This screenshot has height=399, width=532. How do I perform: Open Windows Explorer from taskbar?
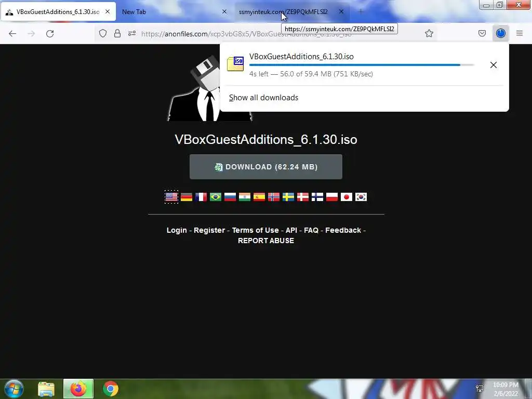46,389
